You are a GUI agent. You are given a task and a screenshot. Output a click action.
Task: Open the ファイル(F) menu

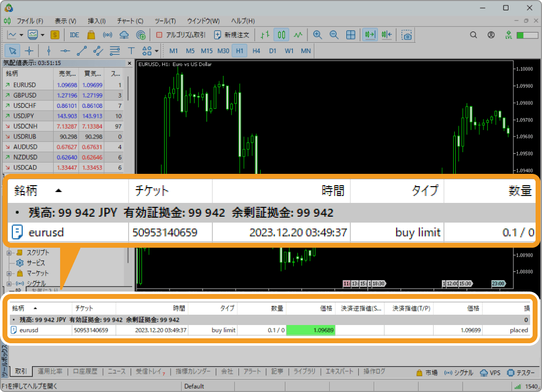pos(30,21)
